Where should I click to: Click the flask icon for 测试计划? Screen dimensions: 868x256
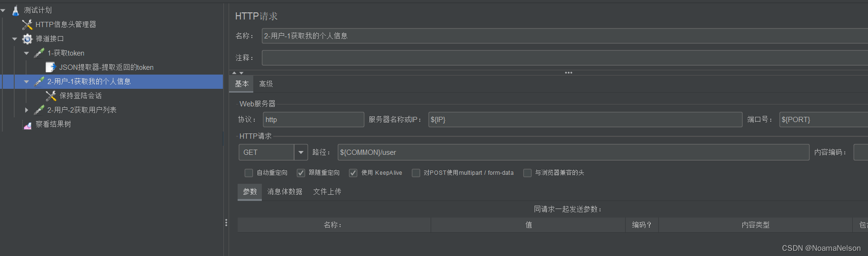15,10
